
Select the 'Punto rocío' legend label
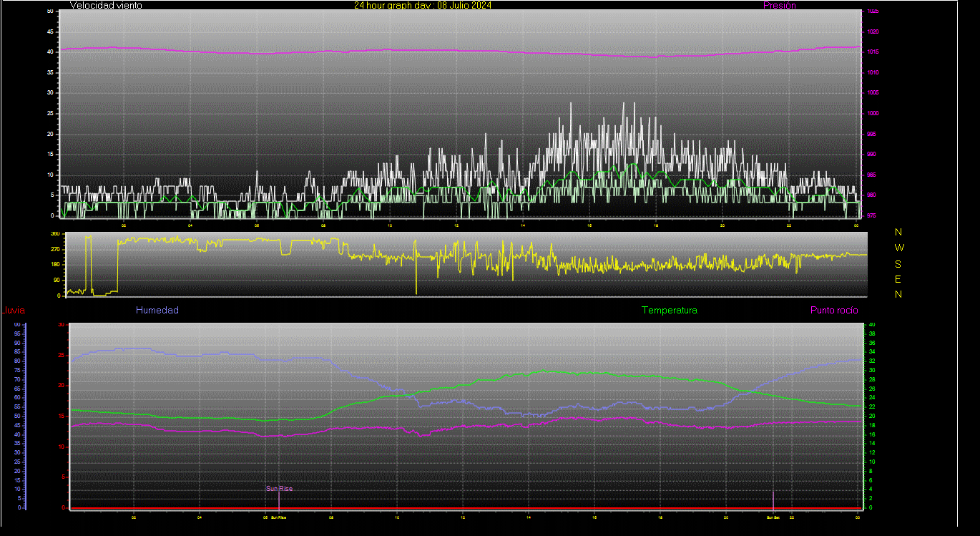(x=834, y=311)
